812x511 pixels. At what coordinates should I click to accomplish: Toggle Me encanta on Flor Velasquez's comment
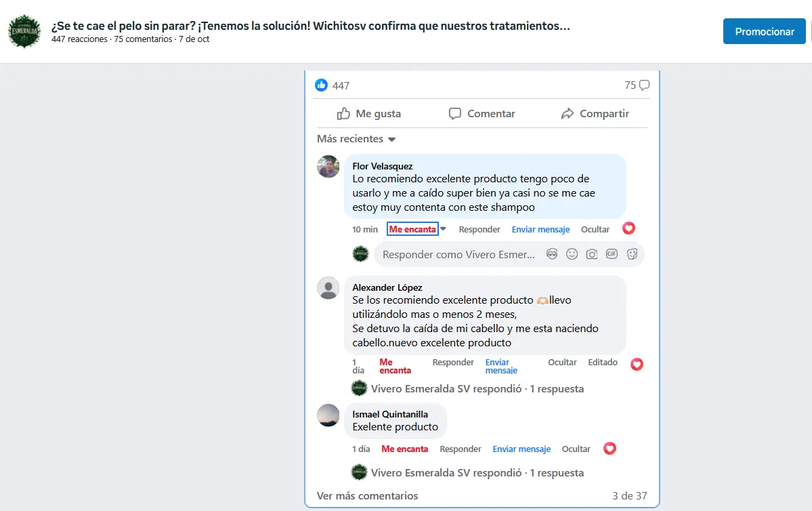click(x=412, y=229)
